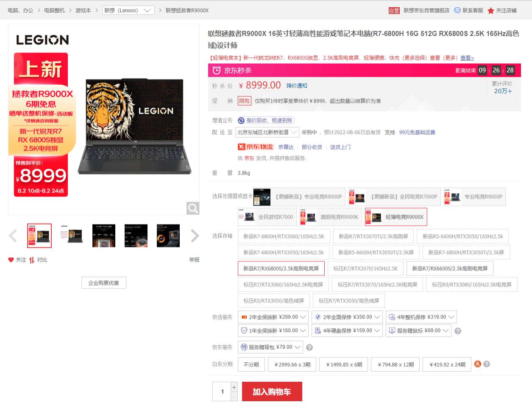The image size is (532, 408).
Task: Select ¥794.88 x 12期 installment
Action: (396, 364)
